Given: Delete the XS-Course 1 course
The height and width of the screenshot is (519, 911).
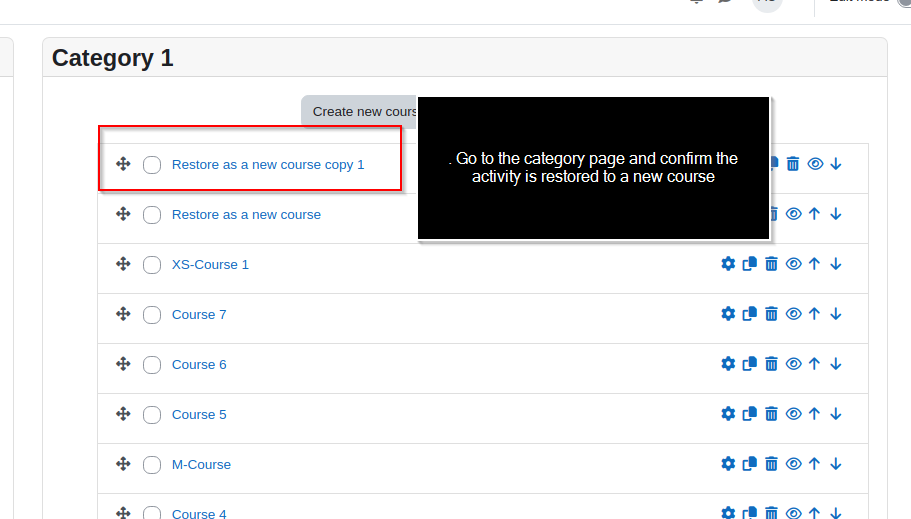Looking at the screenshot, I should tap(771, 264).
